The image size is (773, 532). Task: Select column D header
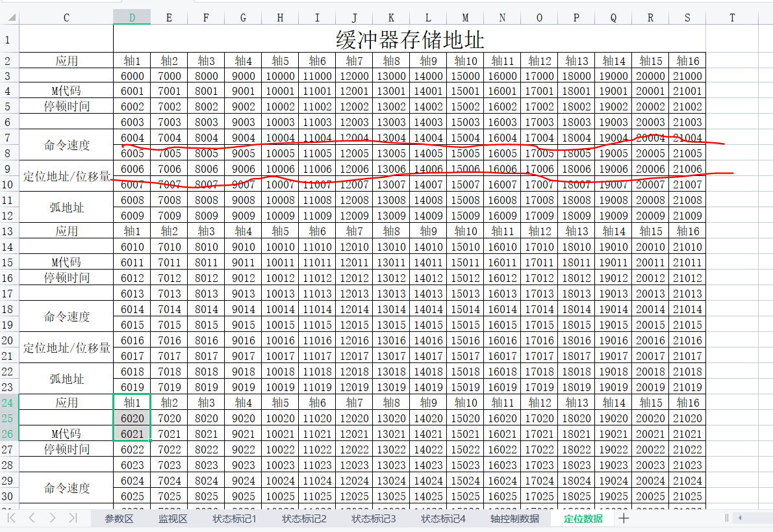click(x=132, y=18)
